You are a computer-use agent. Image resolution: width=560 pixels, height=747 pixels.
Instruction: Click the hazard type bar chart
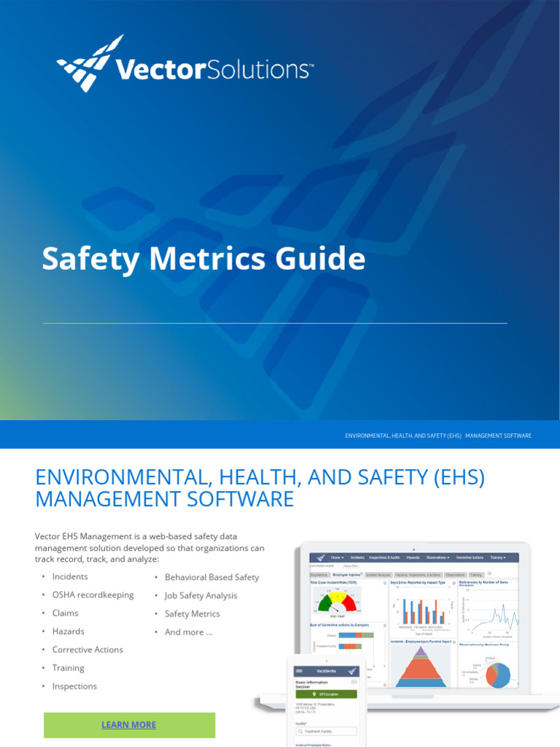[x=422, y=610]
